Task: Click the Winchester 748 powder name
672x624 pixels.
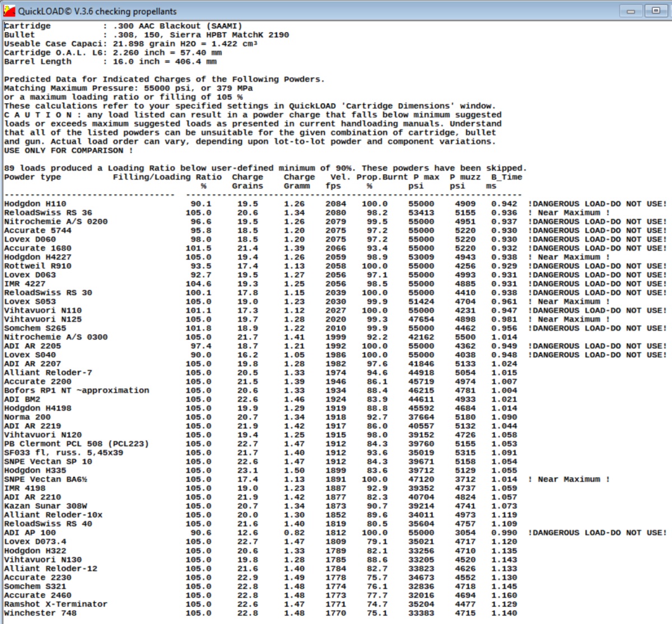Action: (x=40, y=613)
